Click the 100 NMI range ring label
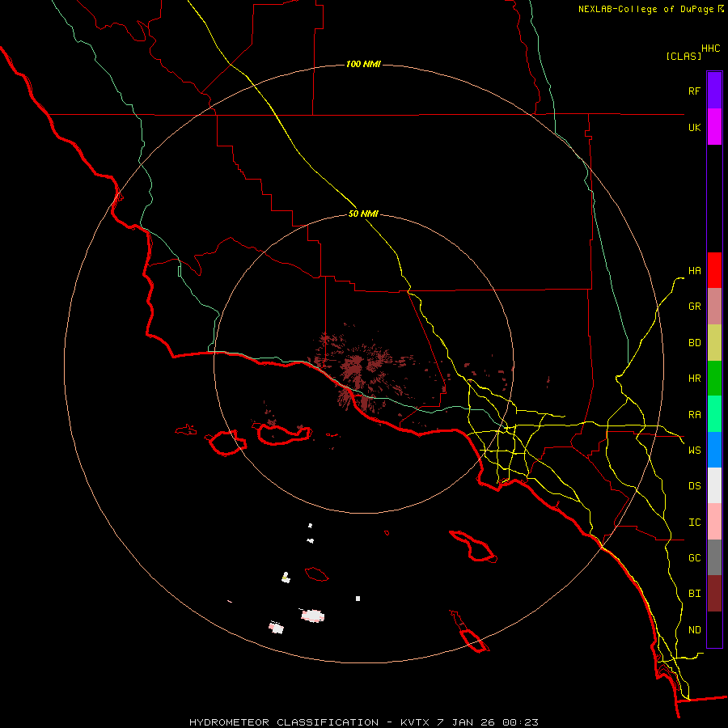Image resolution: width=728 pixels, height=728 pixels. [363, 64]
